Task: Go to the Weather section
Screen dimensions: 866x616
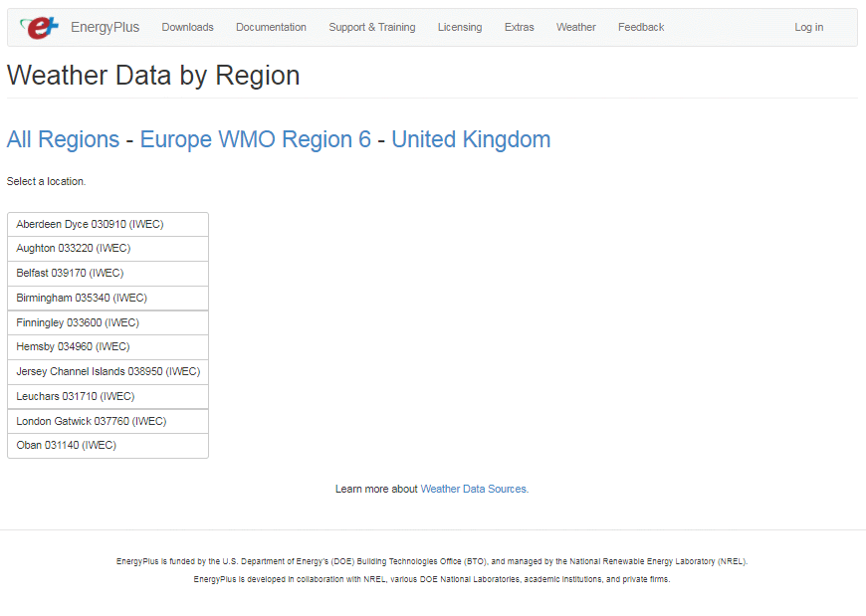Action: (x=575, y=27)
